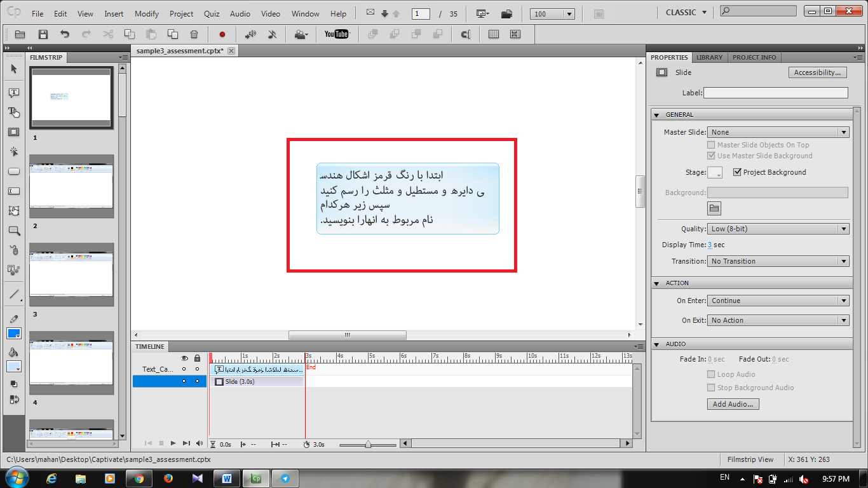The image size is (868, 488).
Task: Undo the last action
Action: click(65, 34)
